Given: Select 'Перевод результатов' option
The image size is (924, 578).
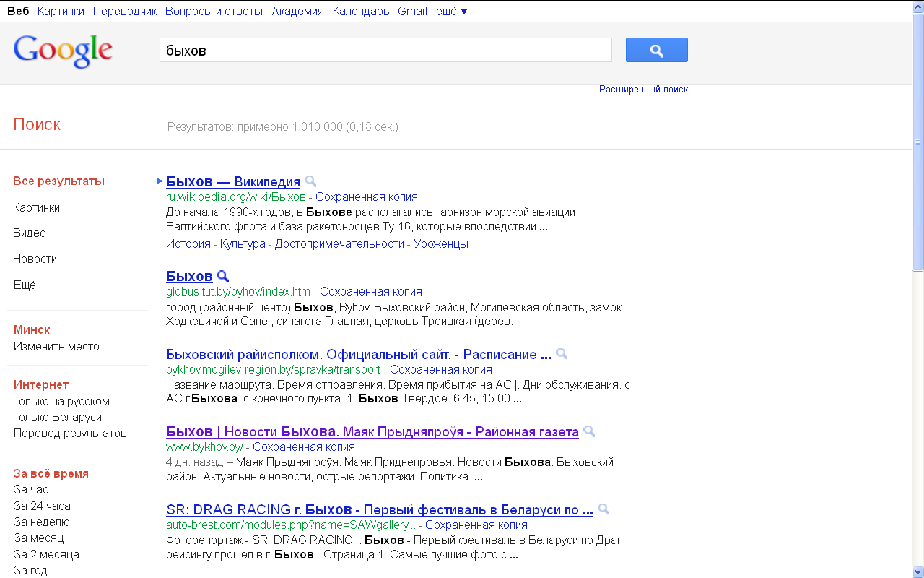Looking at the screenshot, I should click(x=70, y=433).
